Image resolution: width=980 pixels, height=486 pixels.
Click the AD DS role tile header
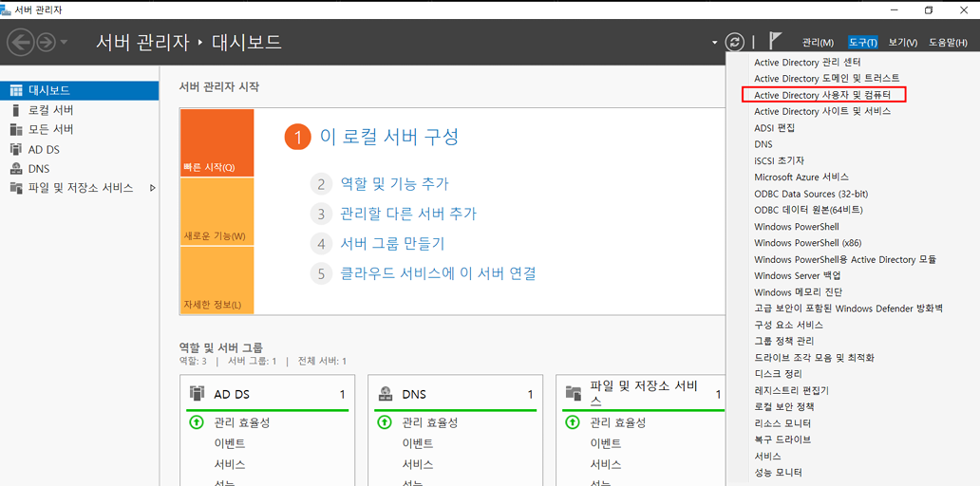point(267,394)
